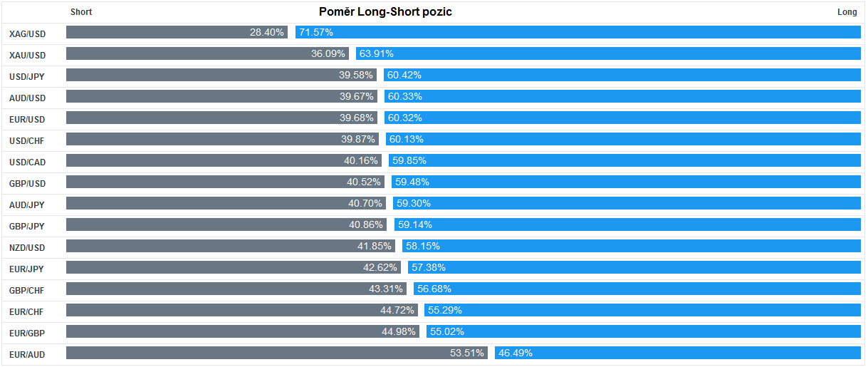Select the blue 46.49% long bar
The height and width of the screenshot is (367, 868).
pos(677,353)
